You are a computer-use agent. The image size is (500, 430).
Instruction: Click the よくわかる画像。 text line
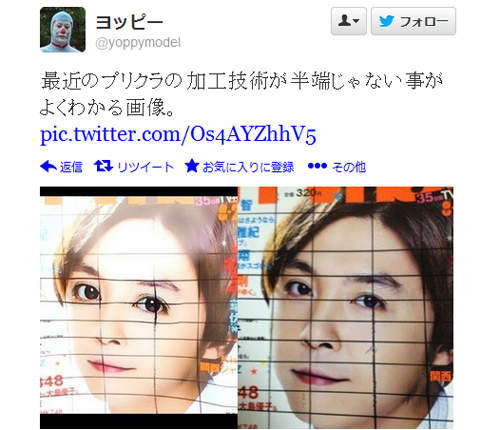(107, 107)
